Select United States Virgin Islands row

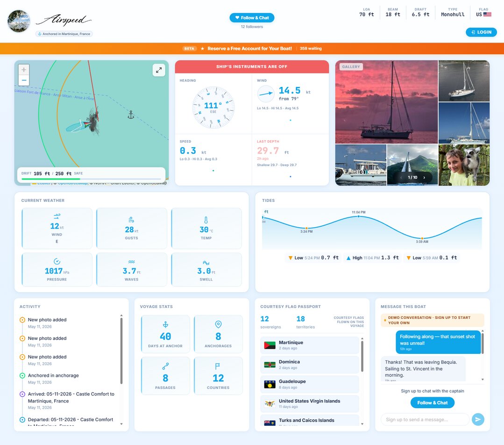pyautogui.click(x=310, y=404)
